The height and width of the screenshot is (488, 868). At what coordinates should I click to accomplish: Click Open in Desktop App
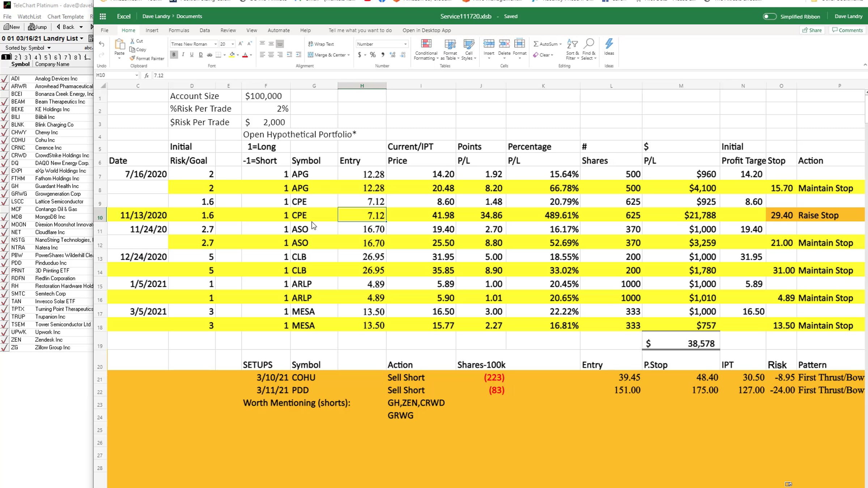(427, 30)
